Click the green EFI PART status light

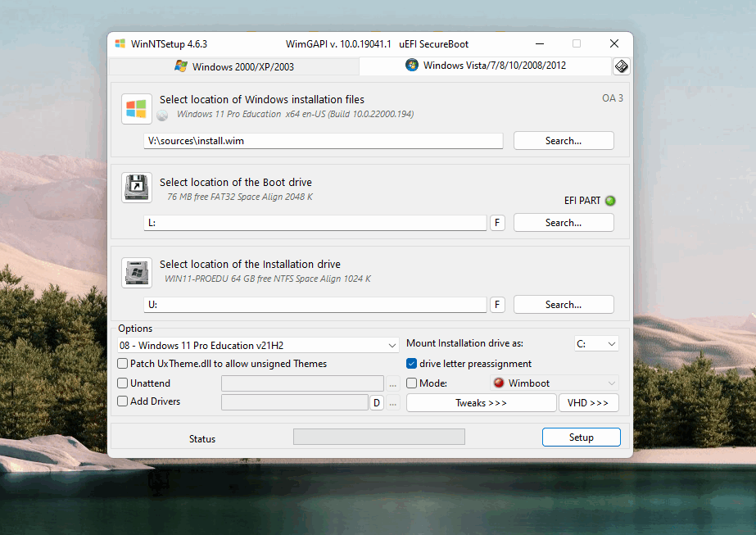click(610, 201)
